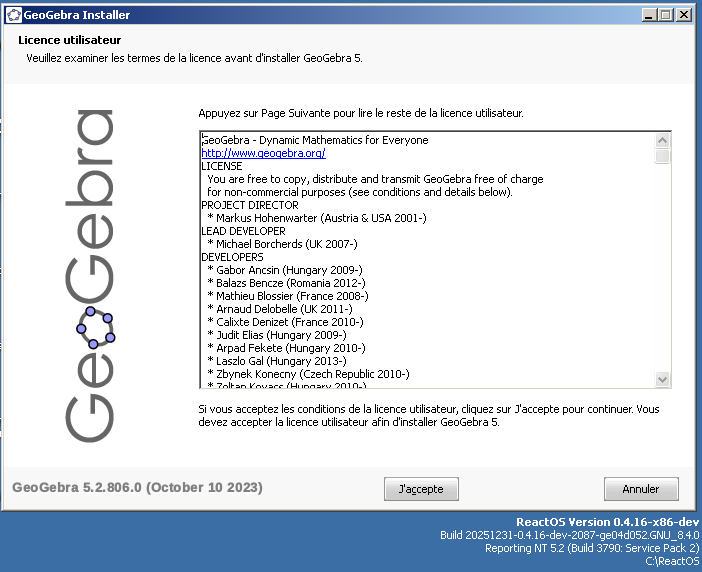Click the GeoGebra Installer title bar
This screenshot has width=702, height=572.
(300, 15)
